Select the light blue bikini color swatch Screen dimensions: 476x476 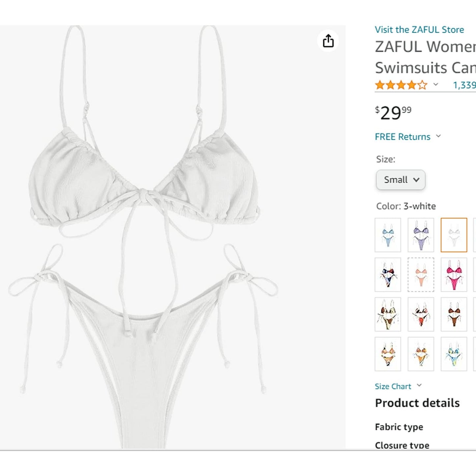point(388,235)
